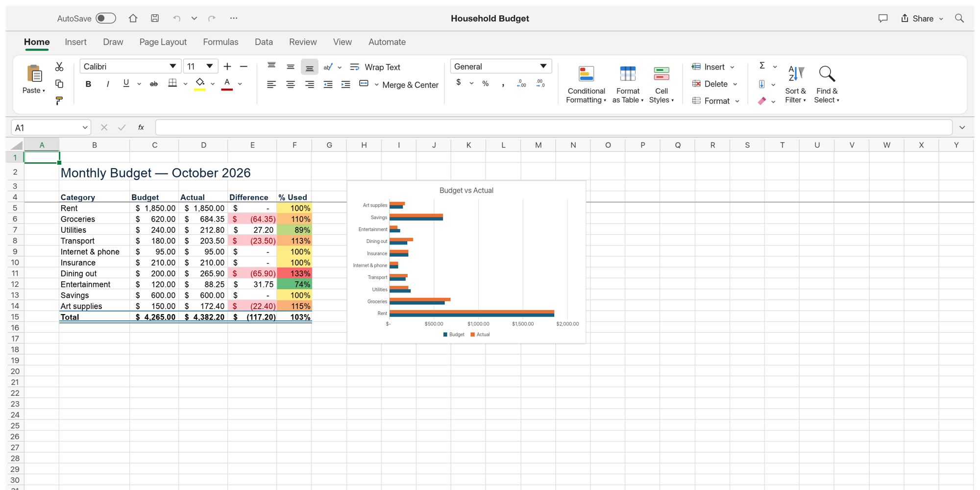Toggle Italic formatting
980x490 pixels.
[x=107, y=84]
